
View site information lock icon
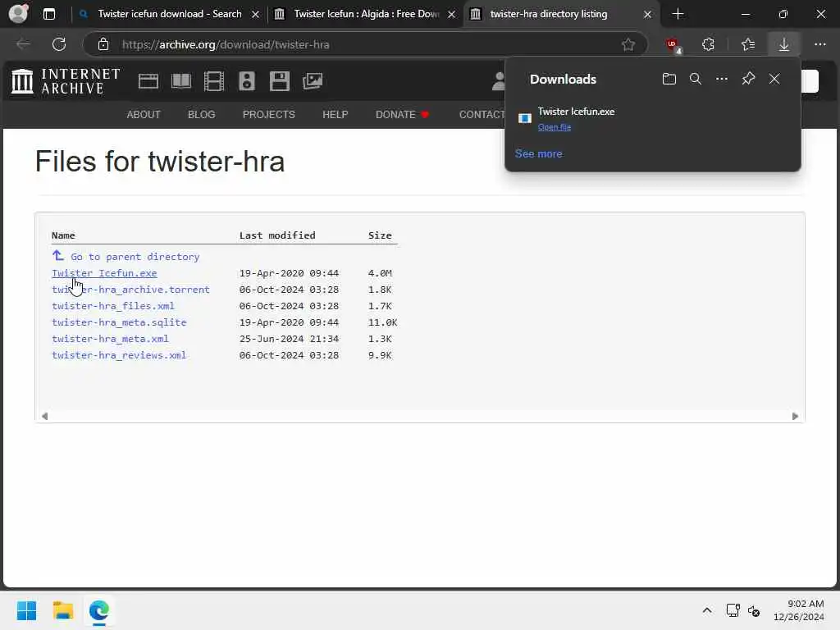(x=103, y=44)
